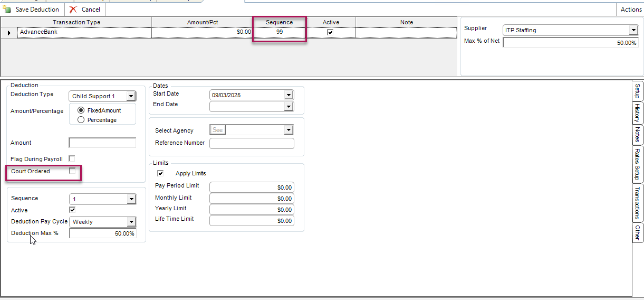Click the red X Cancel icon
Viewport: 644px width, 300px height.
click(73, 10)
